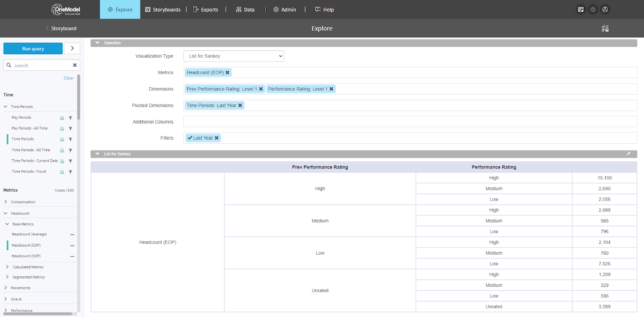644x317 pixels.
Task: Open the more options dots for Headcount (Average)
Action: (72, 235)
